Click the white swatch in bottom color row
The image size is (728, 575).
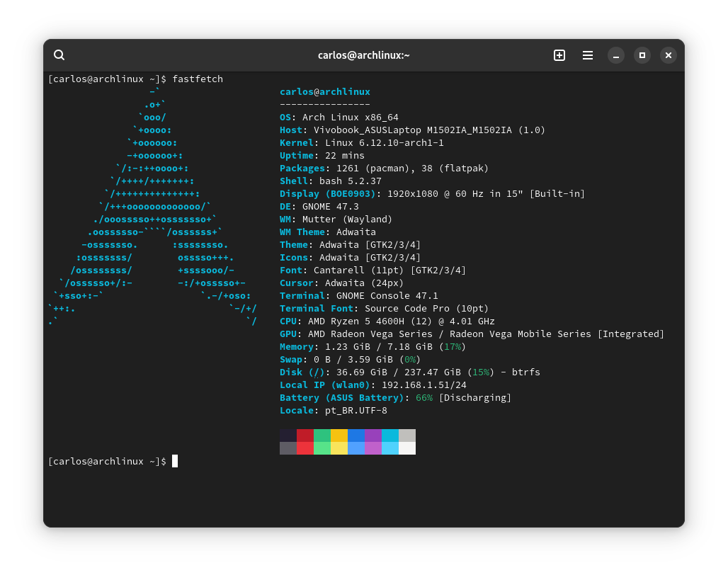407,448
